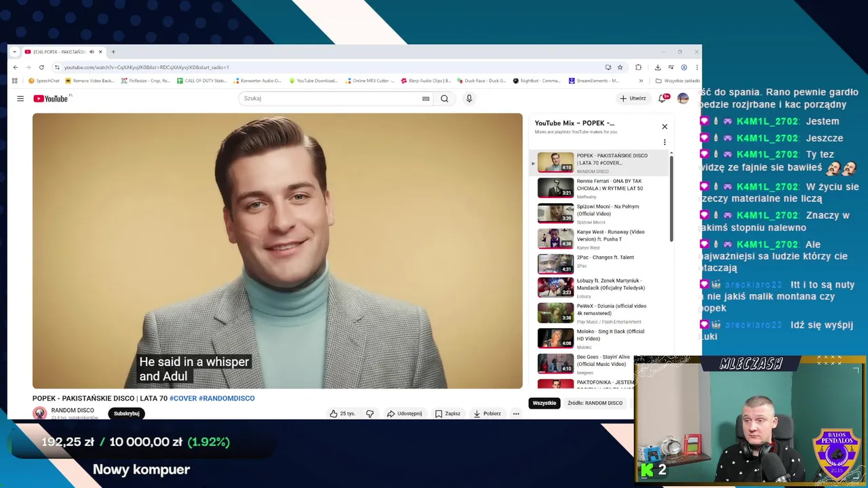This screenshot has height=488, width=868.
Task: Open the Konwerter Audio bookmark
Action: (257, 81)
